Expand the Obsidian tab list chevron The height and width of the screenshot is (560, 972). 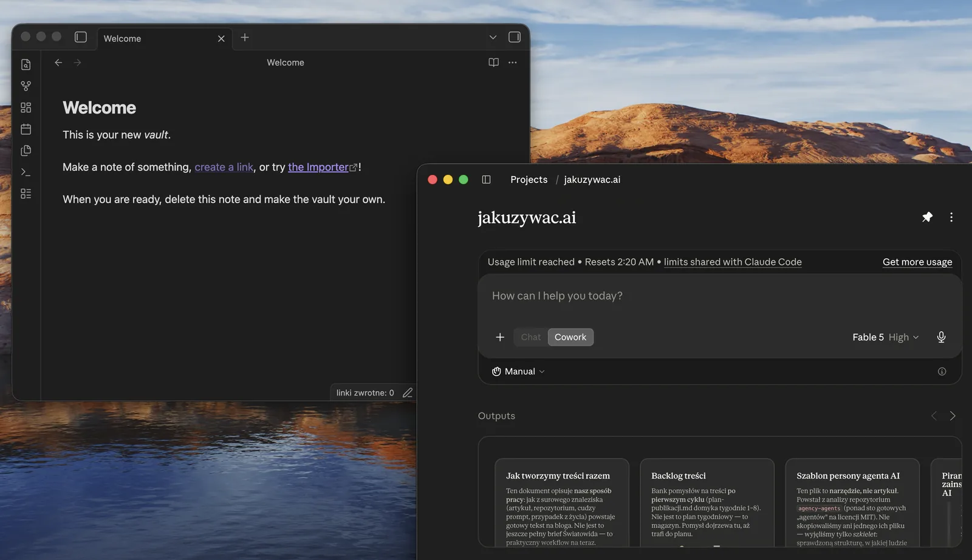[493, 38]
